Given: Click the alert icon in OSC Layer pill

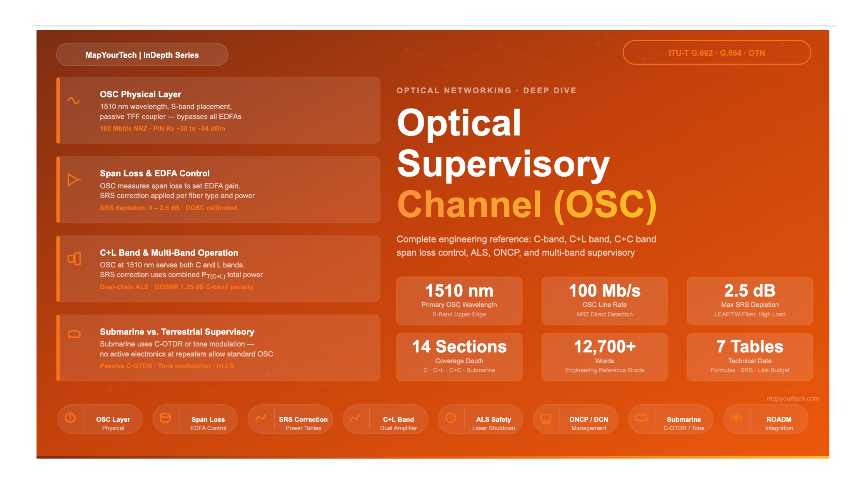Looking at the screenshot, I should click(x=70, y=418).
